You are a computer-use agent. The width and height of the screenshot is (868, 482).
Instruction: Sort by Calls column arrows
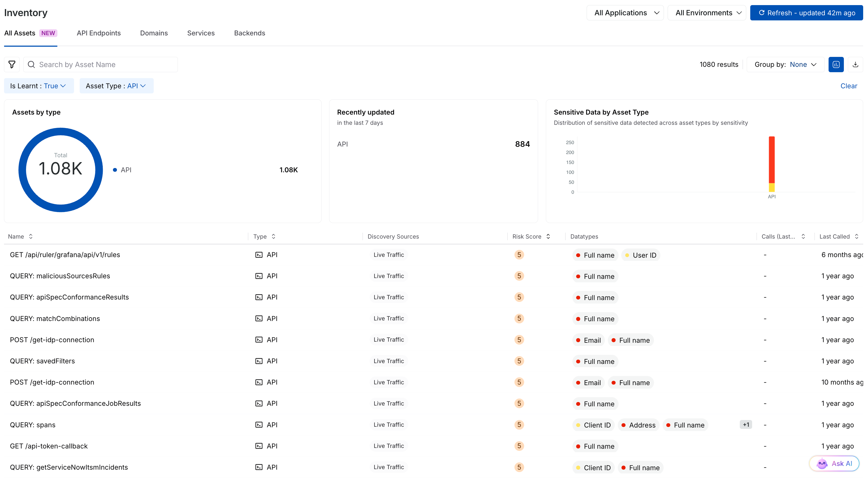(x=803, y=236)
